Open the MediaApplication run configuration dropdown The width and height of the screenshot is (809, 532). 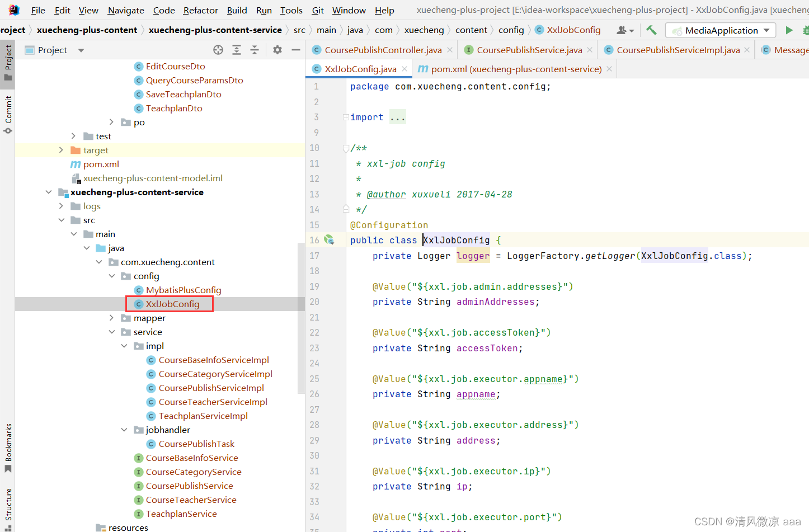pos(721,30)
